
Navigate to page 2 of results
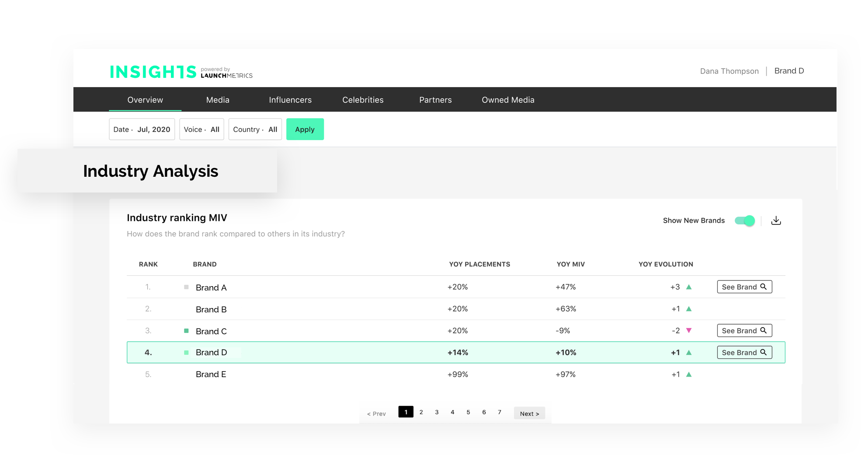click(421, 412)
